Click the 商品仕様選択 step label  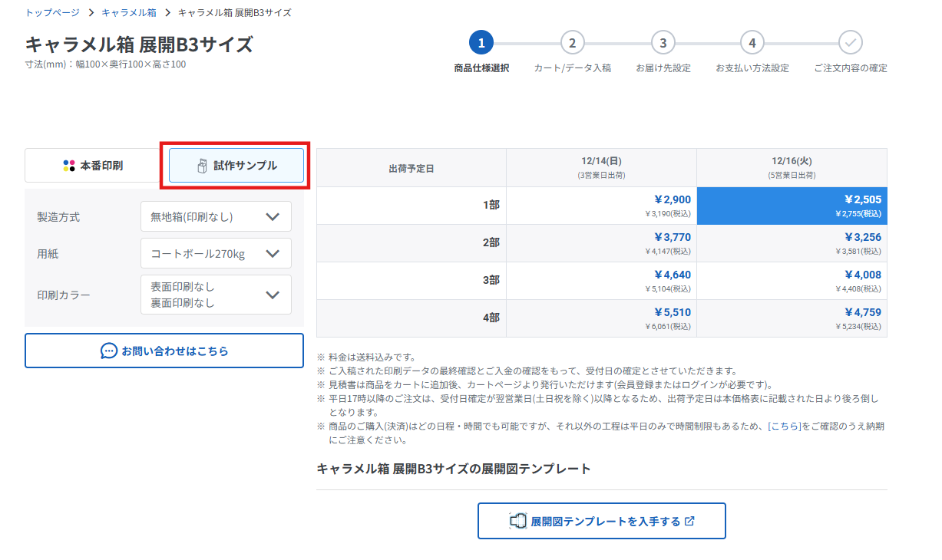tap(481, 68)
